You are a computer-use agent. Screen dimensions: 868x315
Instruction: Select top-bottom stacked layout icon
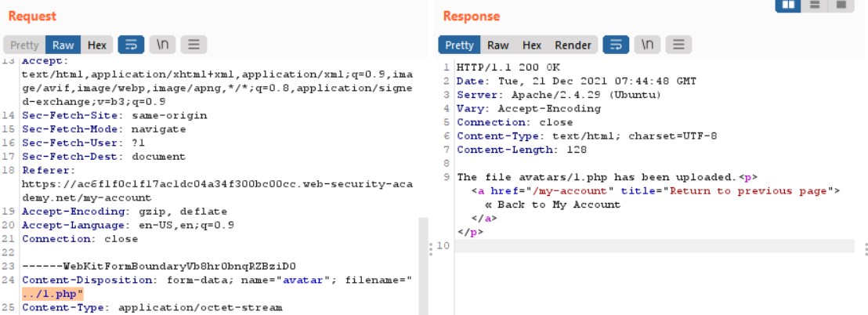(x=814, y=5)
